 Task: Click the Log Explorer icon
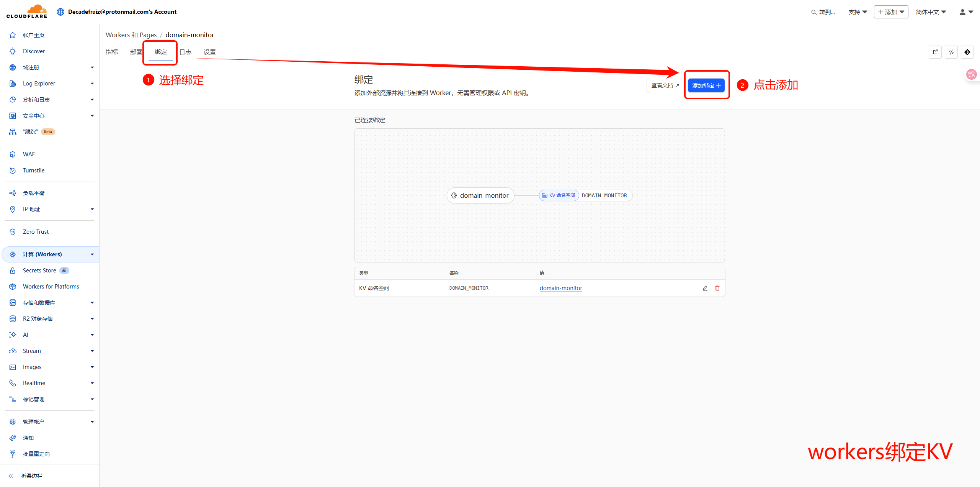click(x=13, y=84)
